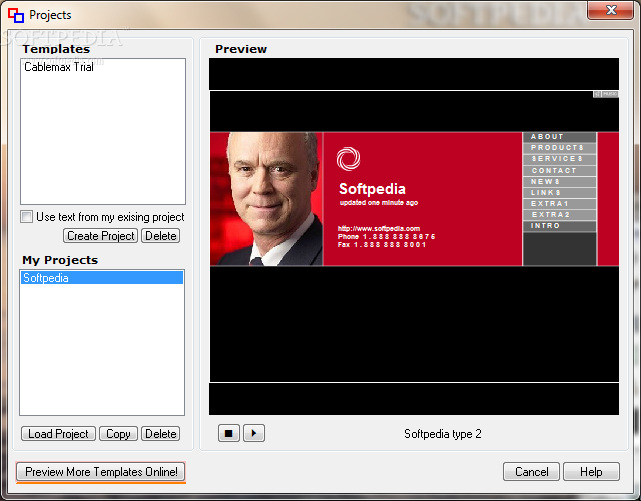Click the softpedia.com URL in preview
641x501 pixels.
coord(379,228)
